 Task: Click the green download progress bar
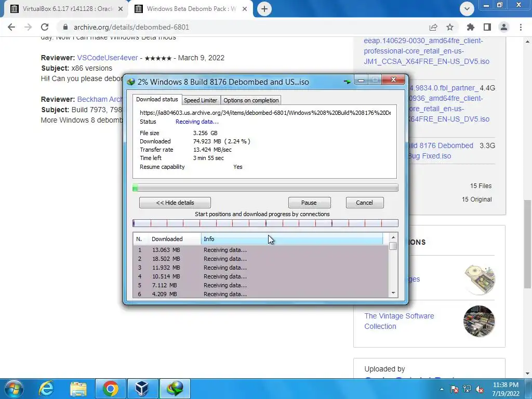click(265, 188)
